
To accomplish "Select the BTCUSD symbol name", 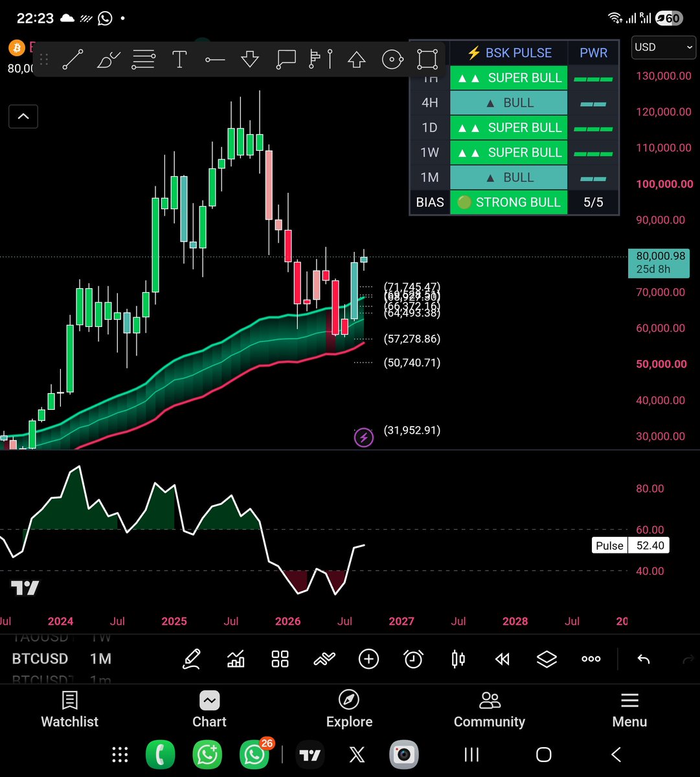I will 40,659.
